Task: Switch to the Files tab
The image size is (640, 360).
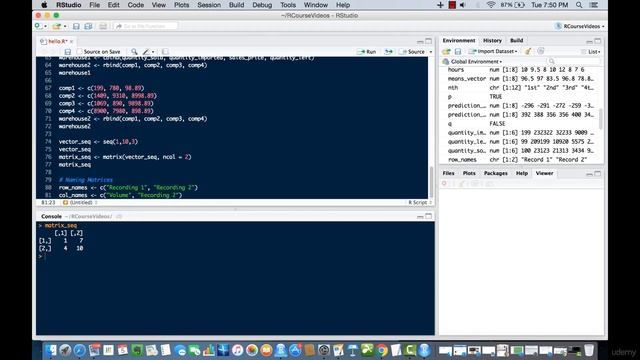Action: 448,173
